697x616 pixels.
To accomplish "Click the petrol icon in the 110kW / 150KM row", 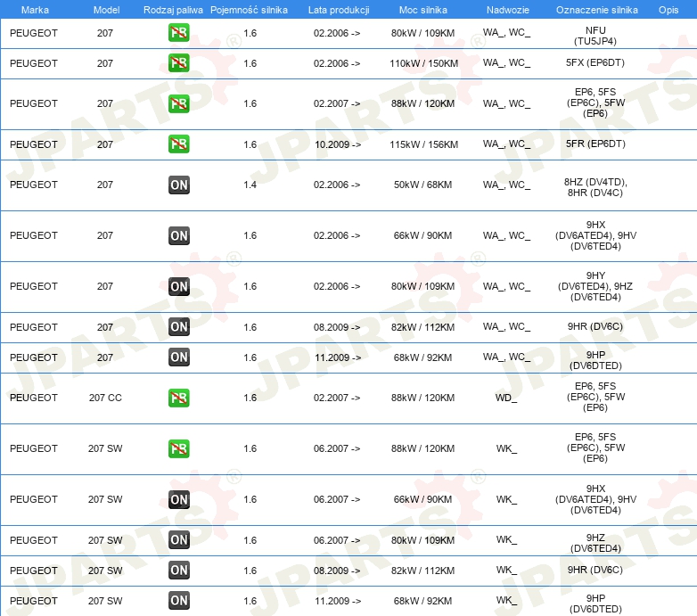I will click(178, 63).
